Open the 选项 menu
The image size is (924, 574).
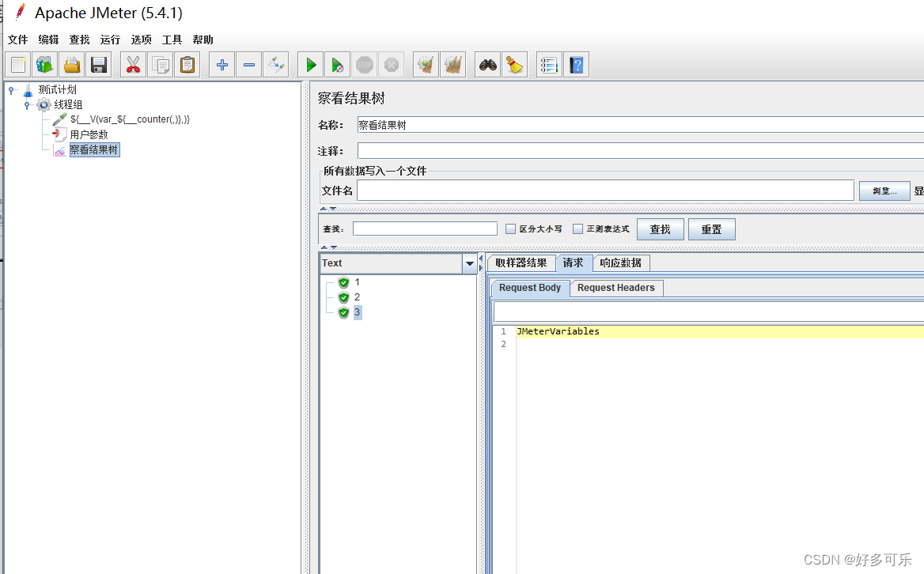click(141, 40)
